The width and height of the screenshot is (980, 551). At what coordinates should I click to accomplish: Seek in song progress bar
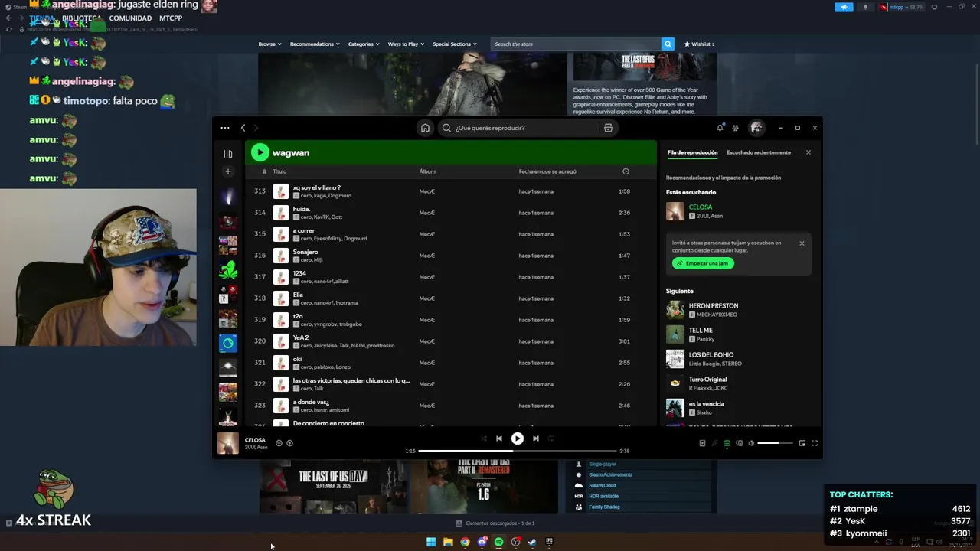coord(517,451)
